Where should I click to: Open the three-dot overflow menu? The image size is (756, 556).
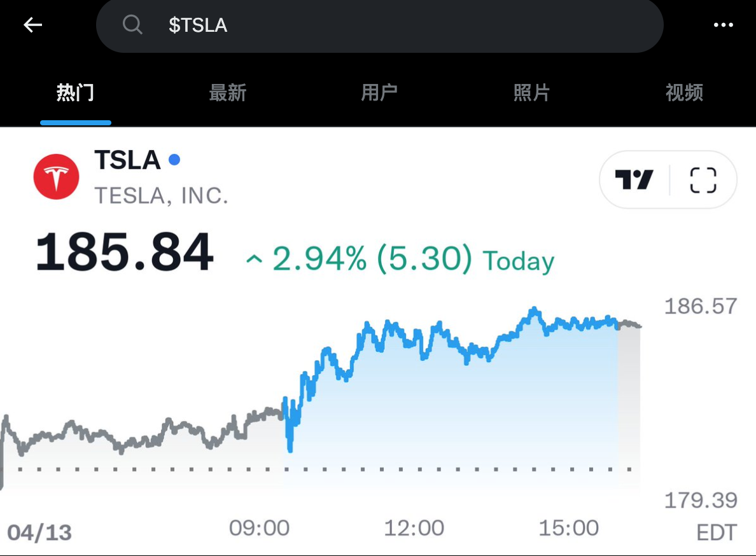(x=724, y=25)
